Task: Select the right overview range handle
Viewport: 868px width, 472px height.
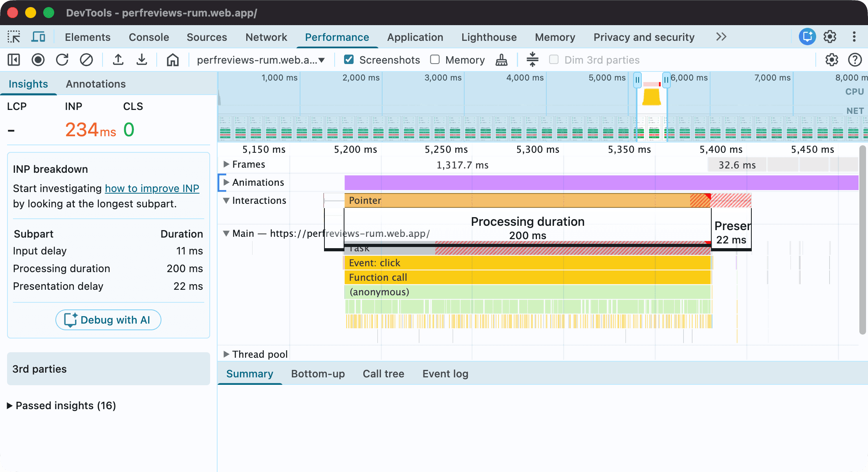Action: point(666,80)
